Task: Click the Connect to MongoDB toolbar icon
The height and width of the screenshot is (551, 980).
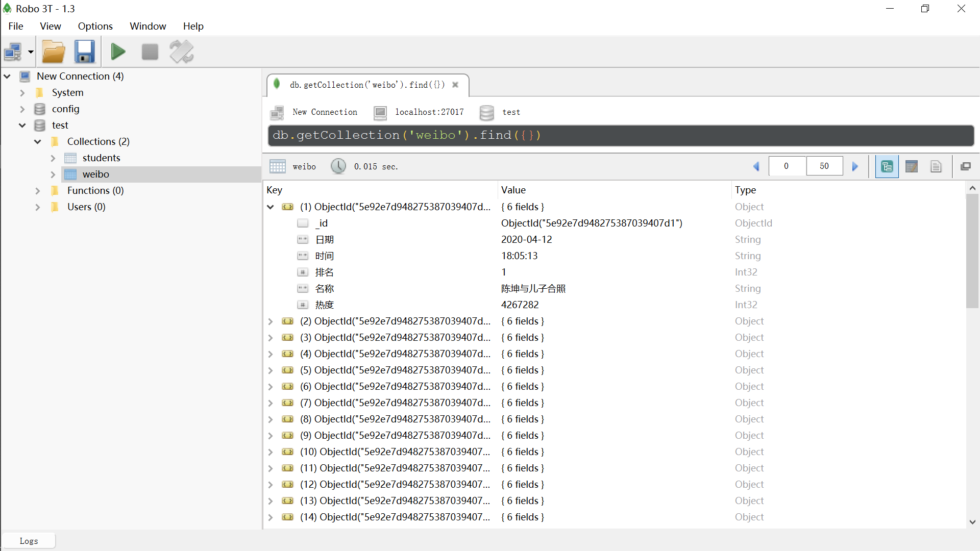Action: (13, 52)
